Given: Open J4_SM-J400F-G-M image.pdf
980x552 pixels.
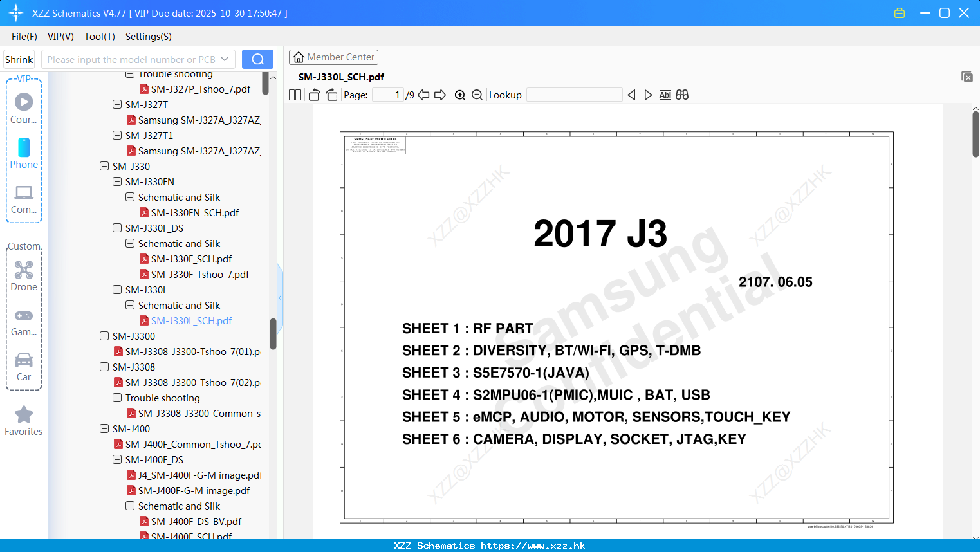Looking at the screenshot, I should 199,475.
